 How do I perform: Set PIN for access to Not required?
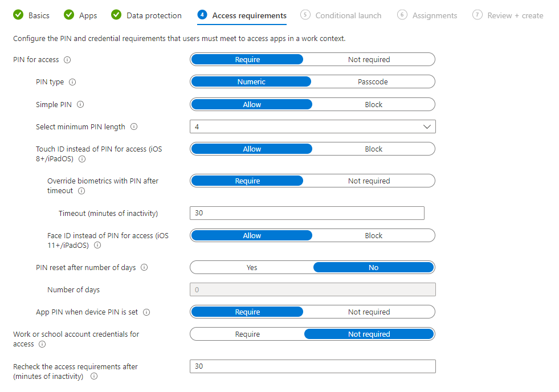tap(369, 60)
